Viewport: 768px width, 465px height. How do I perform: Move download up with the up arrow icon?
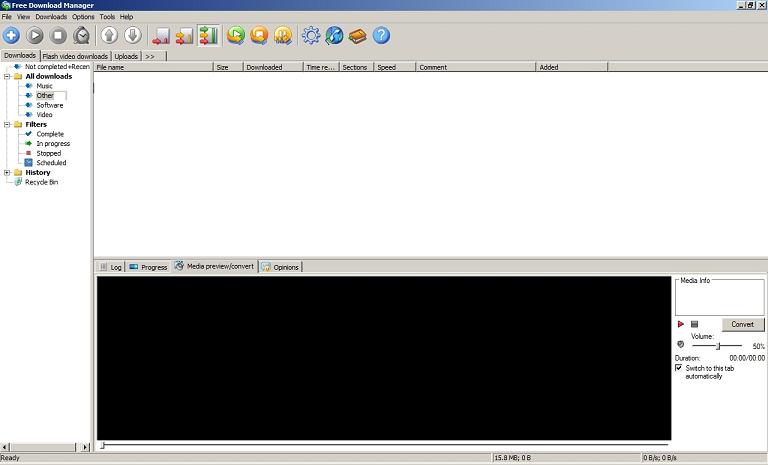(109, 36)
